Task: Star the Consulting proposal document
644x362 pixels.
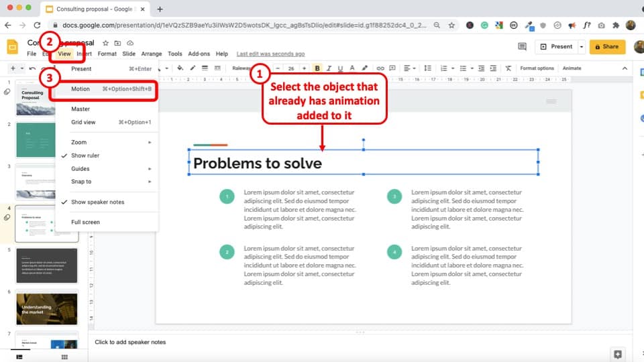Action: click(x=105, y=43)
